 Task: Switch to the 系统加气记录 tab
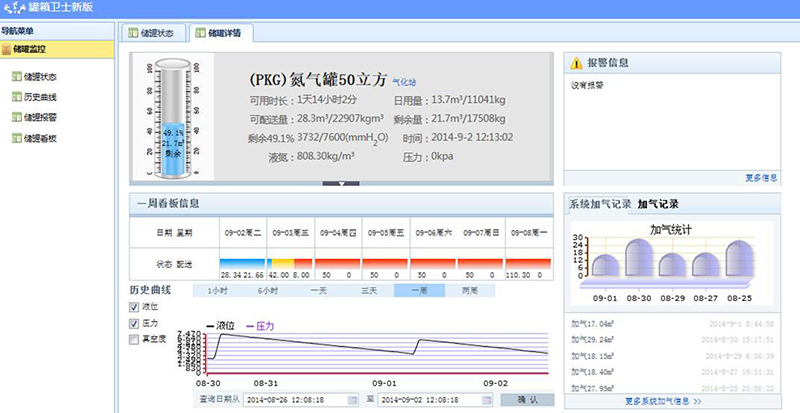(600, 204)
